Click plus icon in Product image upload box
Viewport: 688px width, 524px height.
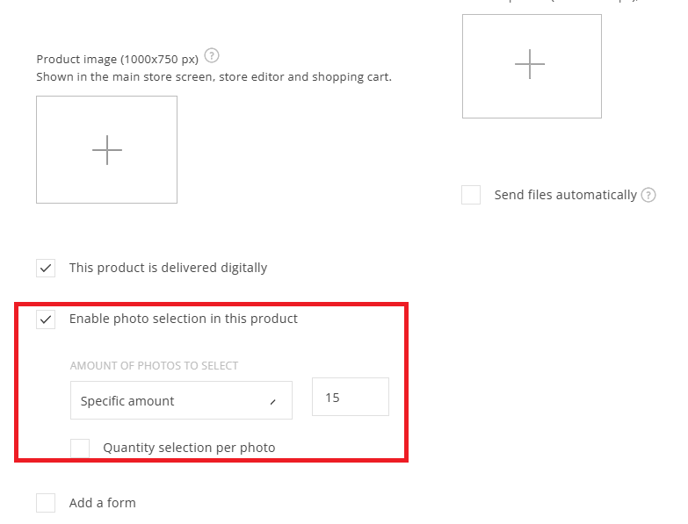107,150
